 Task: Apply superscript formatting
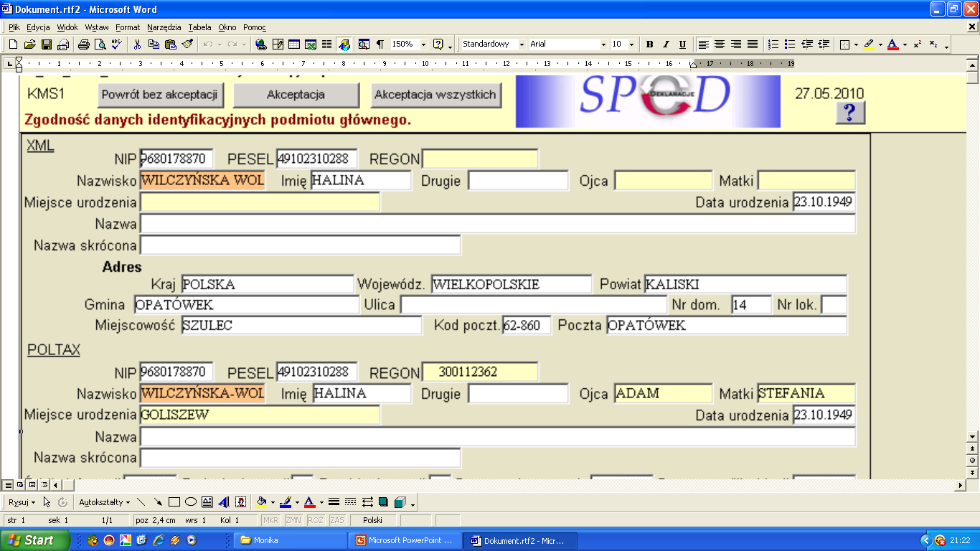(x=918, y=44)
